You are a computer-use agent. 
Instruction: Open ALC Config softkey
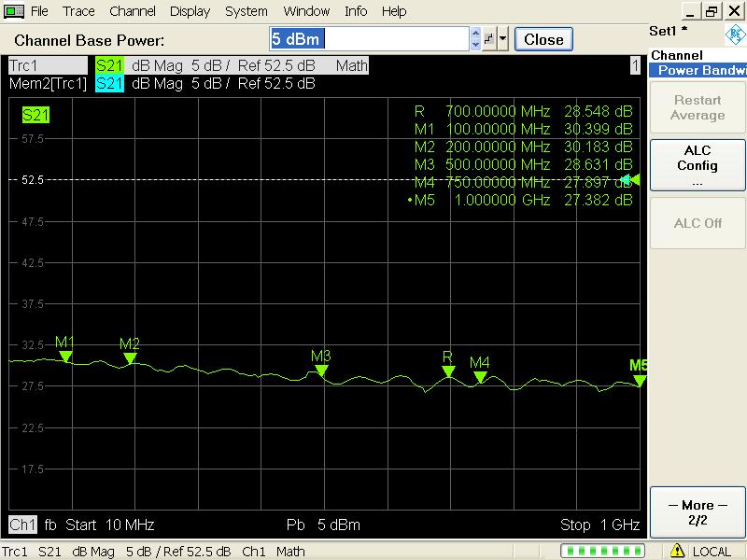(697, 165)
